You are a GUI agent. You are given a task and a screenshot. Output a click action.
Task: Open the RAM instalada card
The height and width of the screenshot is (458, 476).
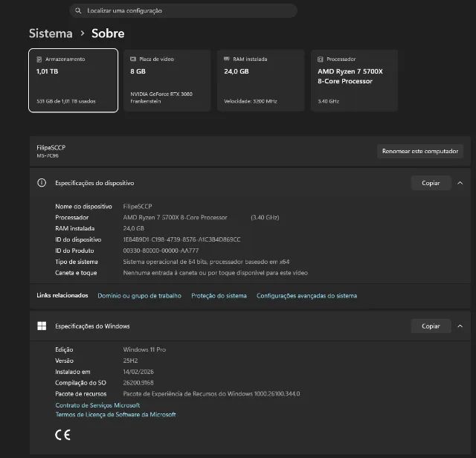[x=261, y=80]
